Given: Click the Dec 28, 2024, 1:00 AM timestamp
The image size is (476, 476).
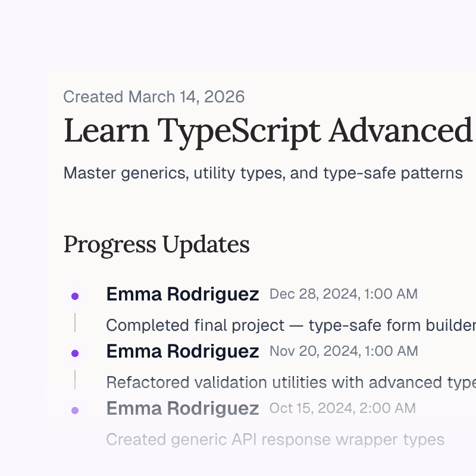Looking at the screenshot, I should pos(343,294).
